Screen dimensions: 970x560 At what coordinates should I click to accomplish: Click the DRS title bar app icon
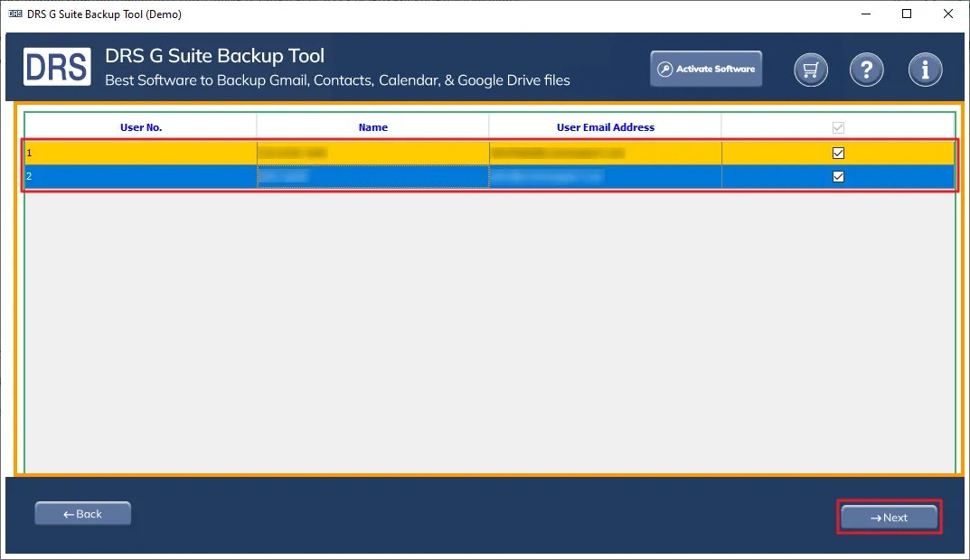(x=15, y=14)
